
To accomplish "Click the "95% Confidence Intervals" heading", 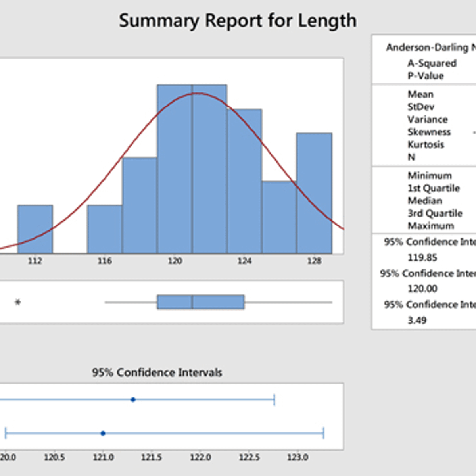I will click(x=157, y=372).
